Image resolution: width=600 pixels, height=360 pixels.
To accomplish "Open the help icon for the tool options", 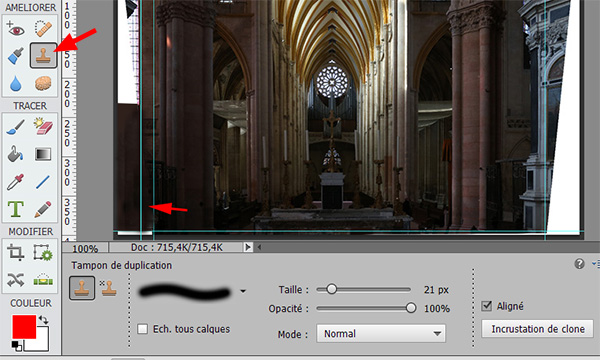I will (x=579, y=264).
